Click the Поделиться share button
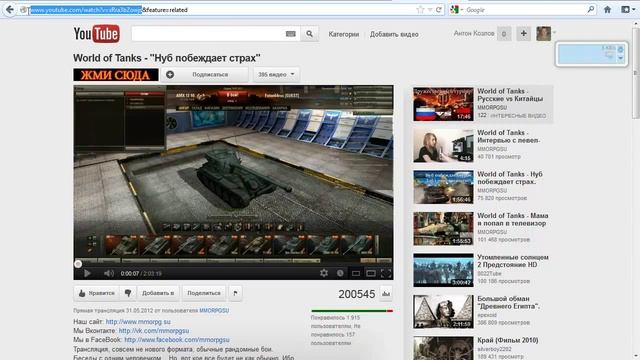The image size is (640, 360). point(204,293)
